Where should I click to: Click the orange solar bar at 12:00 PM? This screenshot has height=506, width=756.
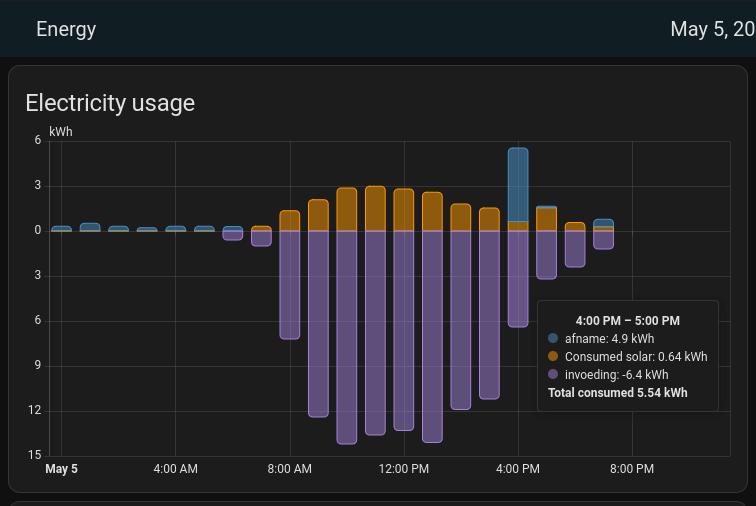404,209
